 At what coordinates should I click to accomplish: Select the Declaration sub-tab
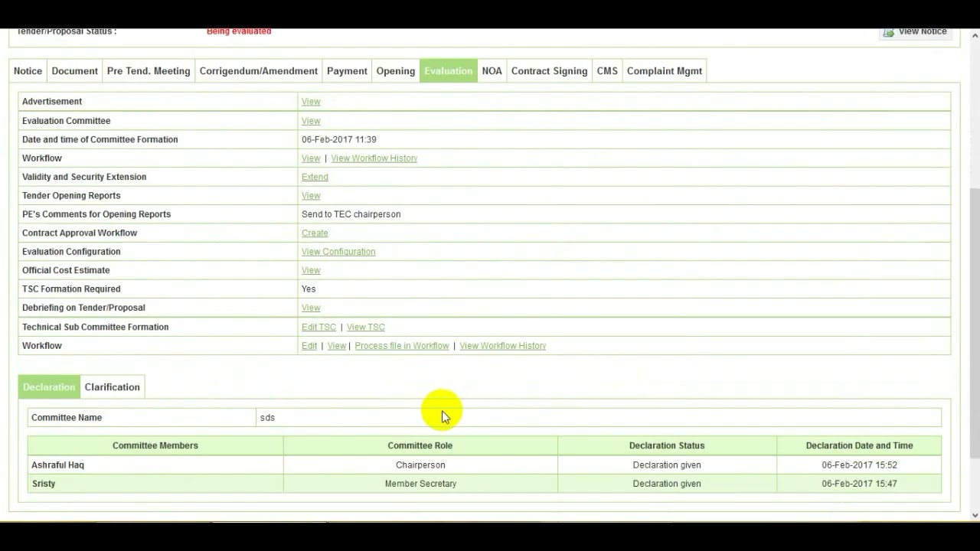(x=49, y=387)
